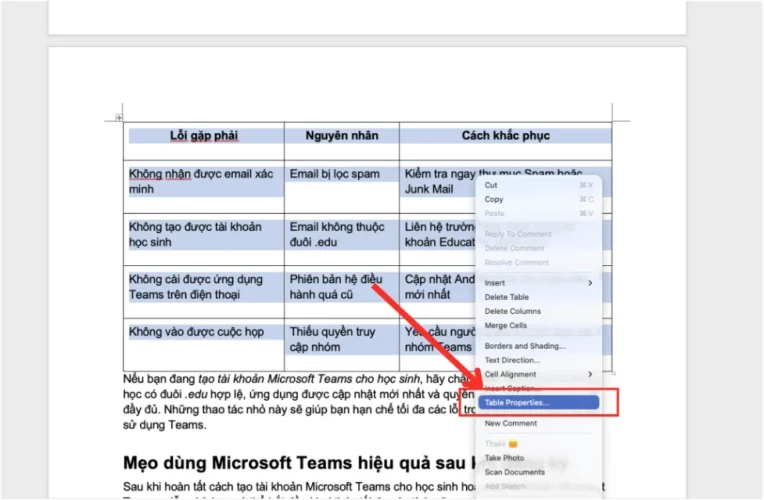Click the 'Lỗi gặp phải' header cell
The width and height of the screenshot is (764, 500).
pos(206,135)
